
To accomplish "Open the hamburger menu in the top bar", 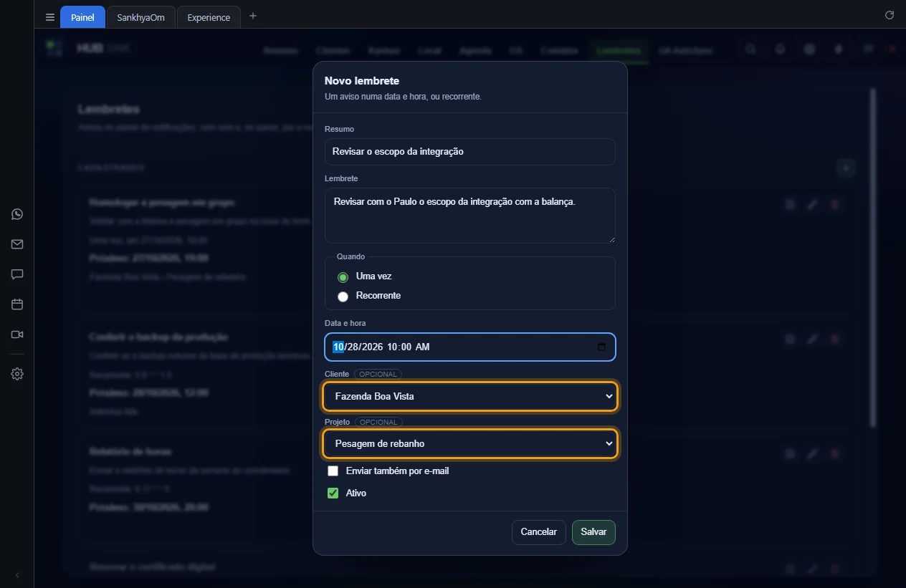I will [49, 17].
